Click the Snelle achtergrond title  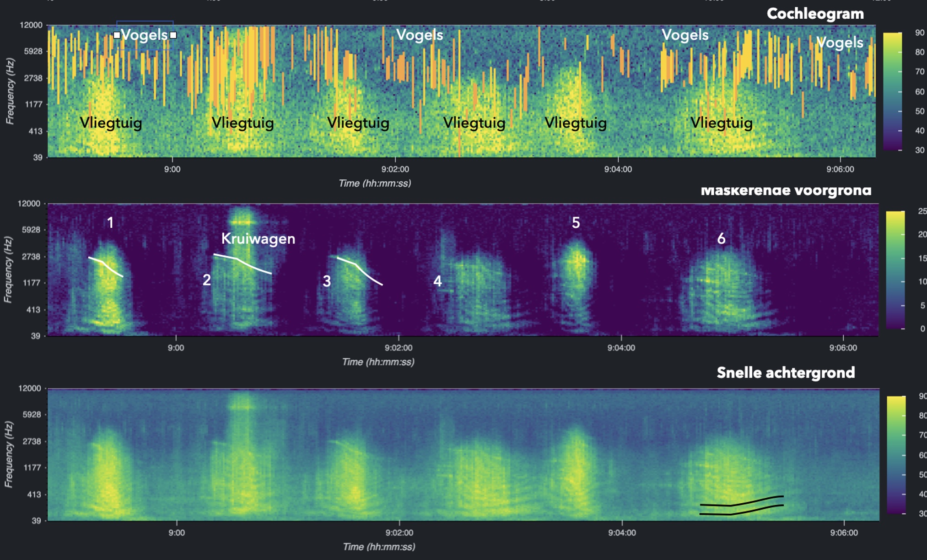coord(786,372)
